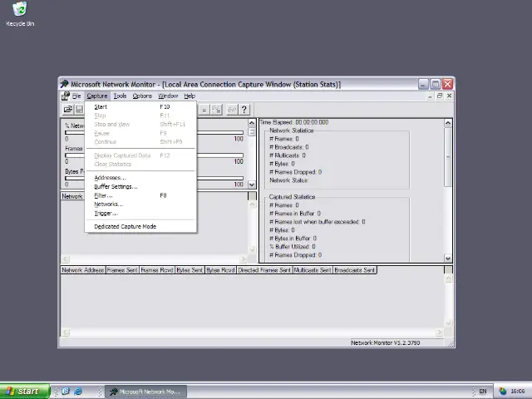Choose Addresses... in the Capture menu
The image size is (532, 399).
(x=140, y=178)
